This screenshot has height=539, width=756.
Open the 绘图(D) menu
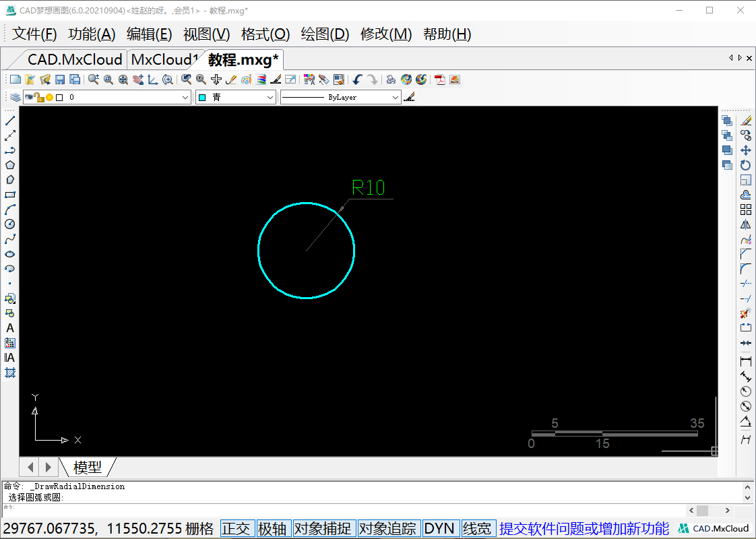click(325, 34)
